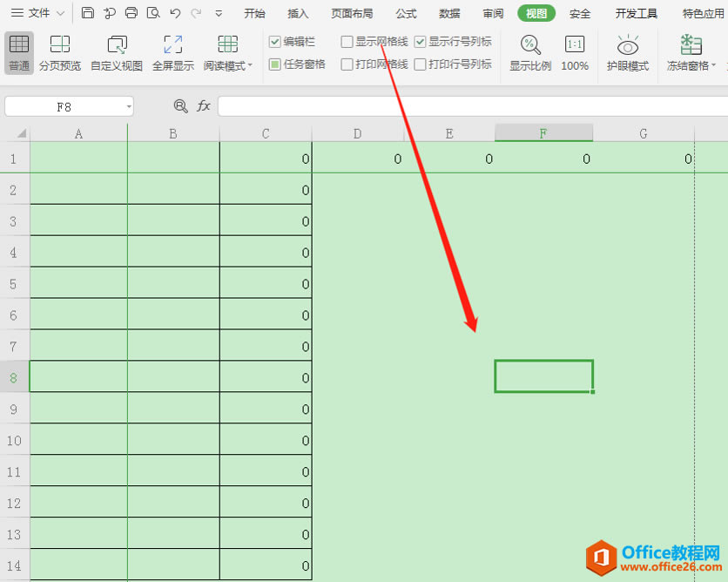Click cell G1 containing 0
This screenshot has height=582, width=728.
pyautogui.click(x=644, y=158)
